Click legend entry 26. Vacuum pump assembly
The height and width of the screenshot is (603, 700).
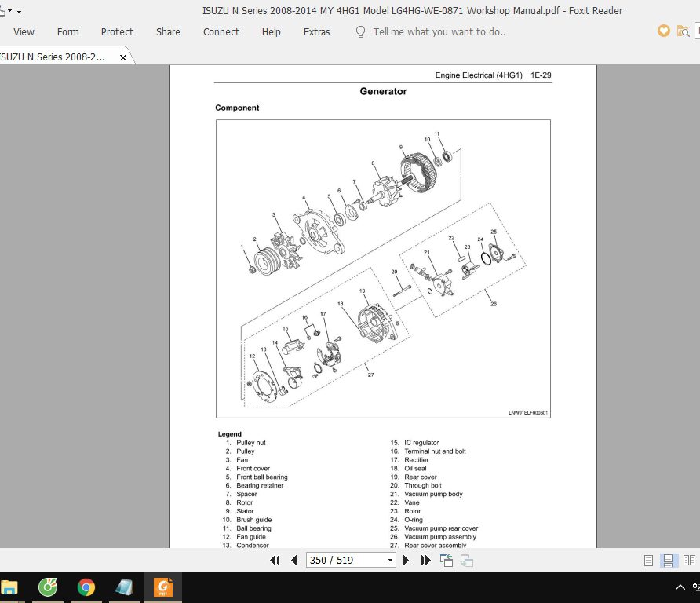[x=433, y=536]
